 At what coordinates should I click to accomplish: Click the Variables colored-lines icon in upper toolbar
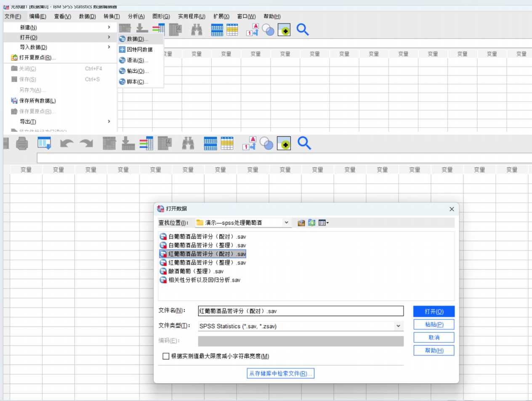pos(159,29)
